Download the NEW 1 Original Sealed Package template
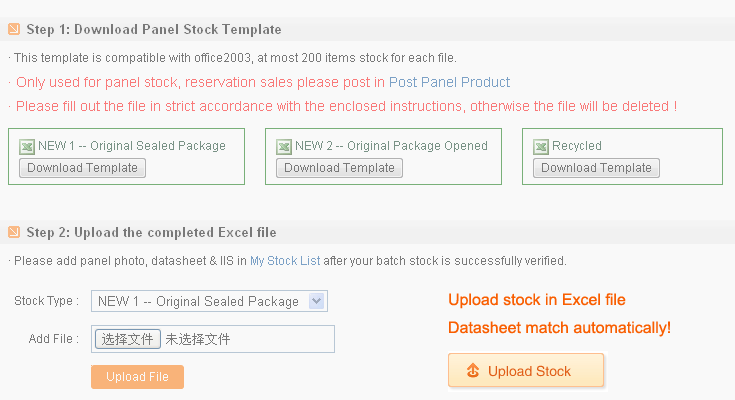 tap(82, 168)
